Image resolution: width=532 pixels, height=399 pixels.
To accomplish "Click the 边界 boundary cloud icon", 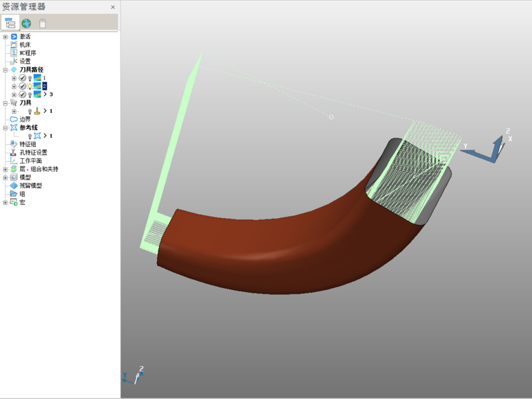I will coord(13,120).
